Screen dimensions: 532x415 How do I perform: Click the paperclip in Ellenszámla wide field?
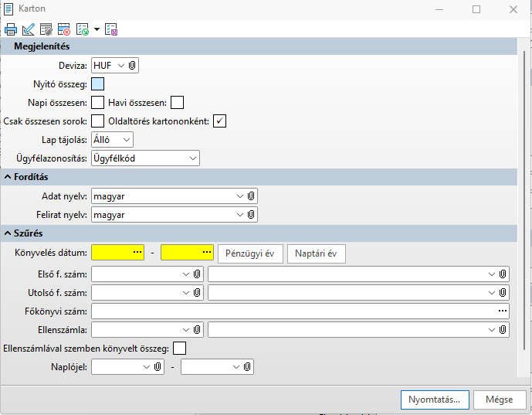click(503, 329)
